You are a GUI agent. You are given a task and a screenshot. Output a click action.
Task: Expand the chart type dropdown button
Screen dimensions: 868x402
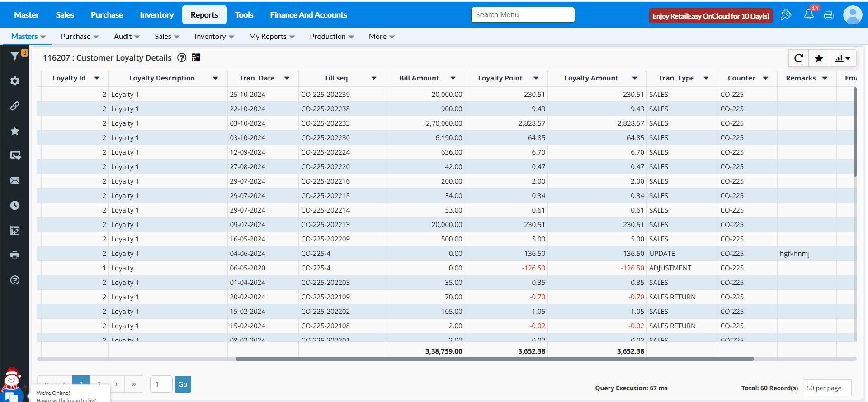[843, 58]
